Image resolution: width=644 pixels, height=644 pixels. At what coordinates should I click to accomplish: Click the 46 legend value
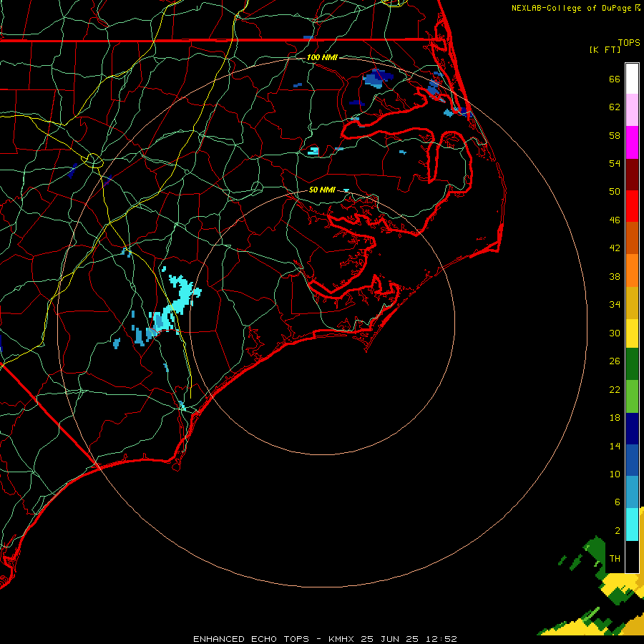(615, 220)
